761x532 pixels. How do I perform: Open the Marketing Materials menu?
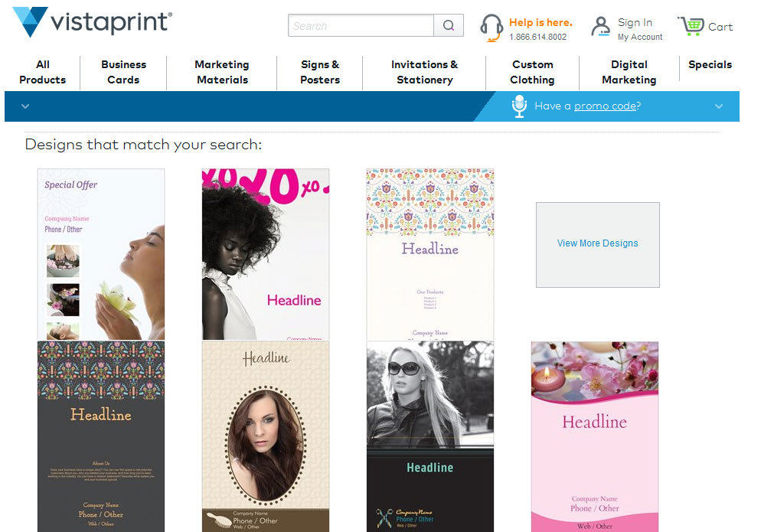click(x=222, y=72)
